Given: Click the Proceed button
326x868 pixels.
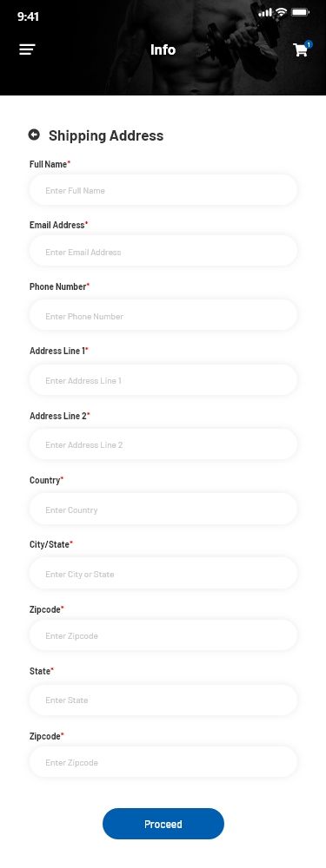Looking at the screenshot, I should click(x=163, y=824).
